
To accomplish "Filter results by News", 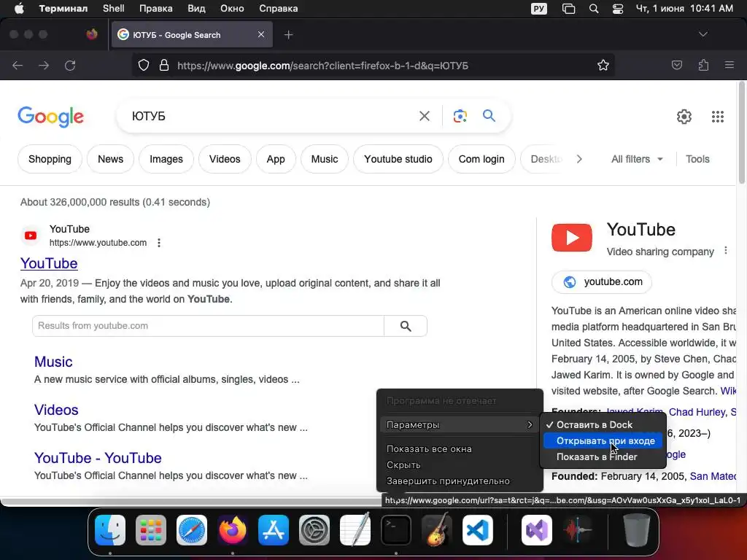I will click(x=110, y=159).
